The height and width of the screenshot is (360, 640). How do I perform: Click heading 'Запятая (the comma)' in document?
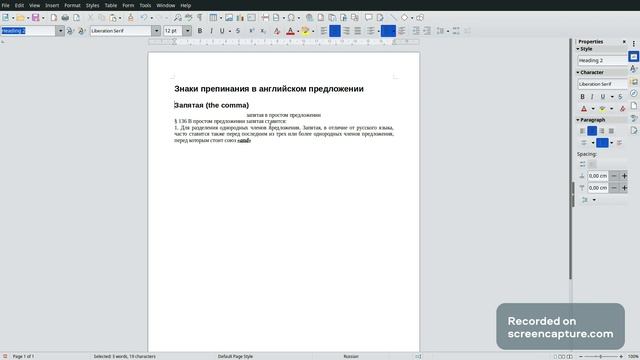coord(211,105)
